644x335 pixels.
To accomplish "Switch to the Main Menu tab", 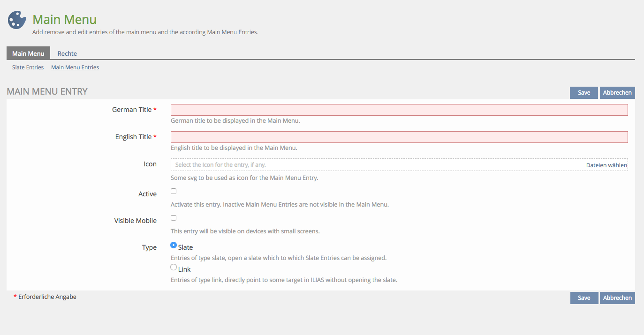I will (x=28, y=53).
